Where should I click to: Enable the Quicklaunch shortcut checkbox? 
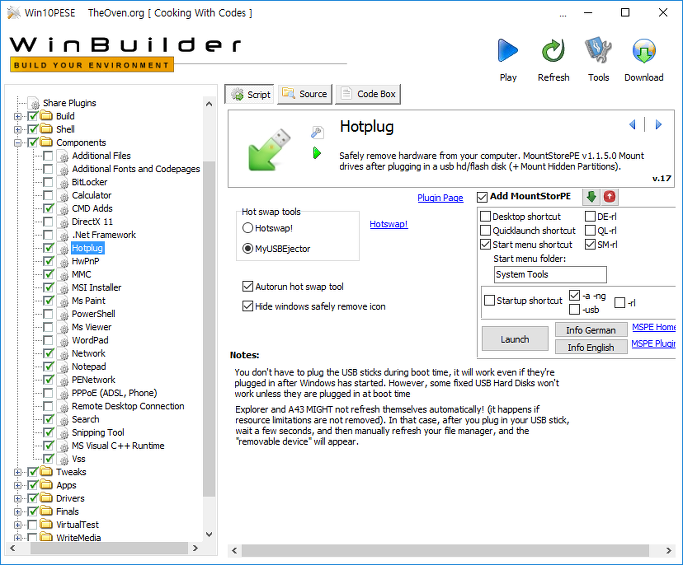[x=485, y=230]
